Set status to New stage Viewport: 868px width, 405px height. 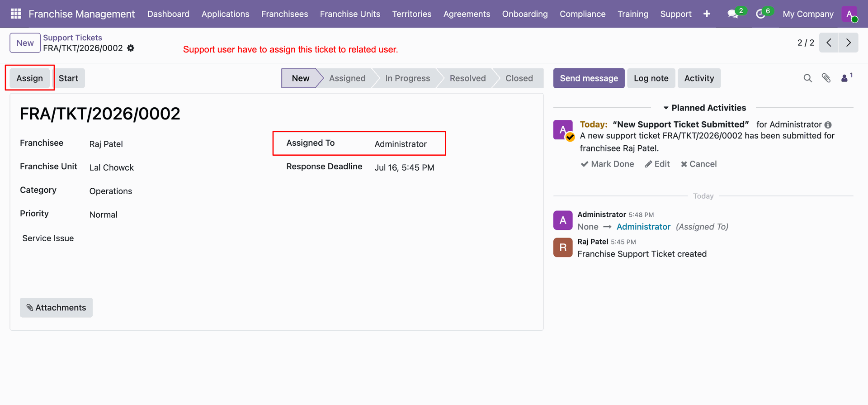(x=300, y=78)
